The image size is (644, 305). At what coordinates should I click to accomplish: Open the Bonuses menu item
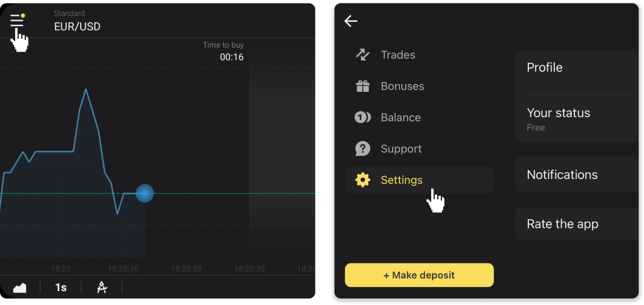point(402,86)
